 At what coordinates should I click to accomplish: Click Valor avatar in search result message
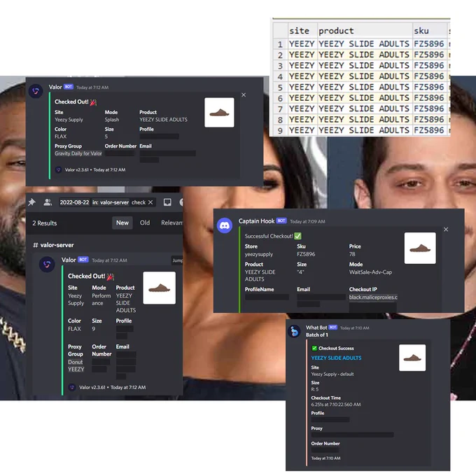(47, 264)
